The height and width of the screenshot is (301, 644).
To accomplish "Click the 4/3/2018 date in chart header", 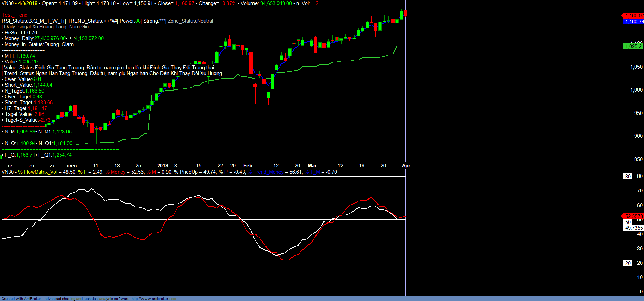I will (28, 3).
